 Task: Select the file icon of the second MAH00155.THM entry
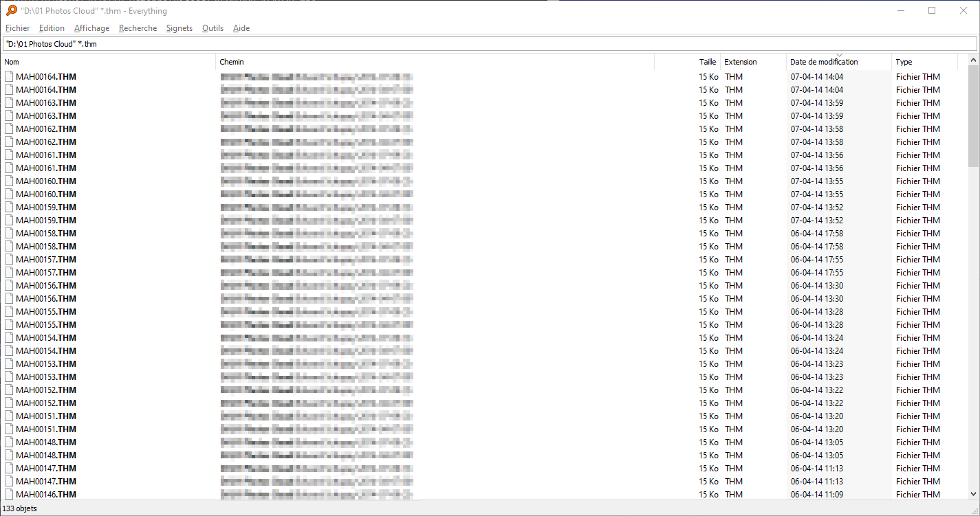coord(9,325)
